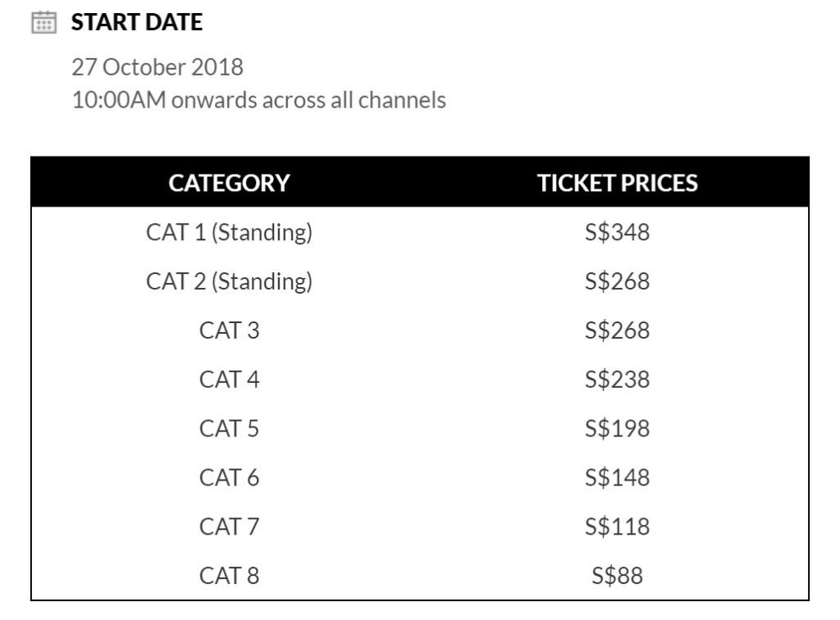Select the CAT 2 (Standing) row label

point(229,281)
